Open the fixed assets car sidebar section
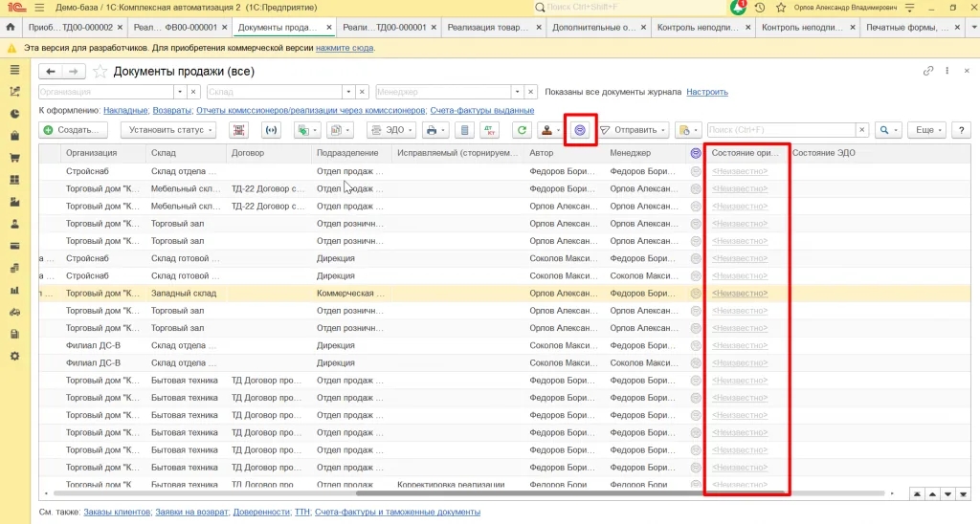Screen dimensions: 980x524 [x=14, y=313]
